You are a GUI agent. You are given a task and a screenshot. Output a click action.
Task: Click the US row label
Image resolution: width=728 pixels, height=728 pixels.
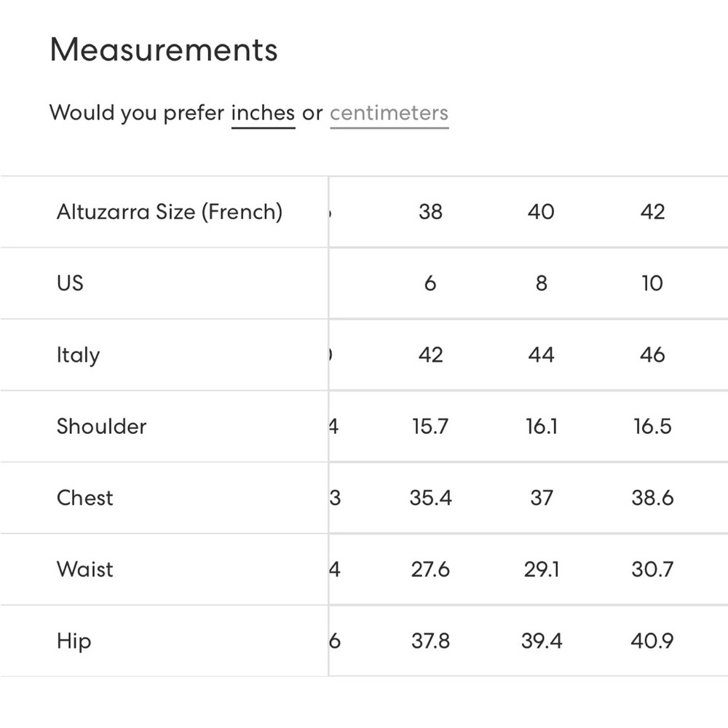71,283
